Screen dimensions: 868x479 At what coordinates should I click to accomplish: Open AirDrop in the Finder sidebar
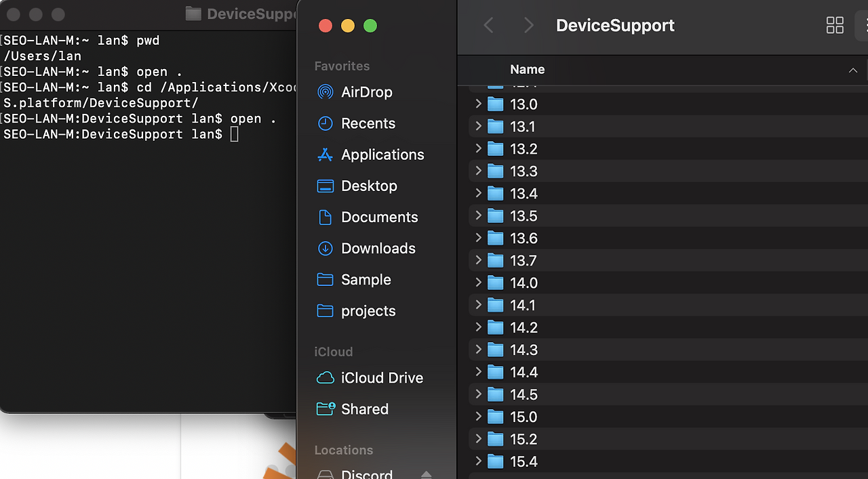366,92
